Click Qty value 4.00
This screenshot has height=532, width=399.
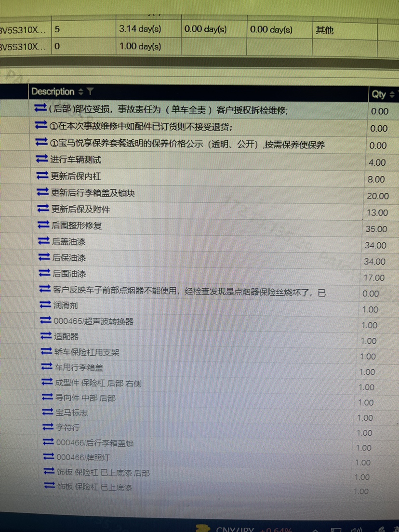click(377, 163)
